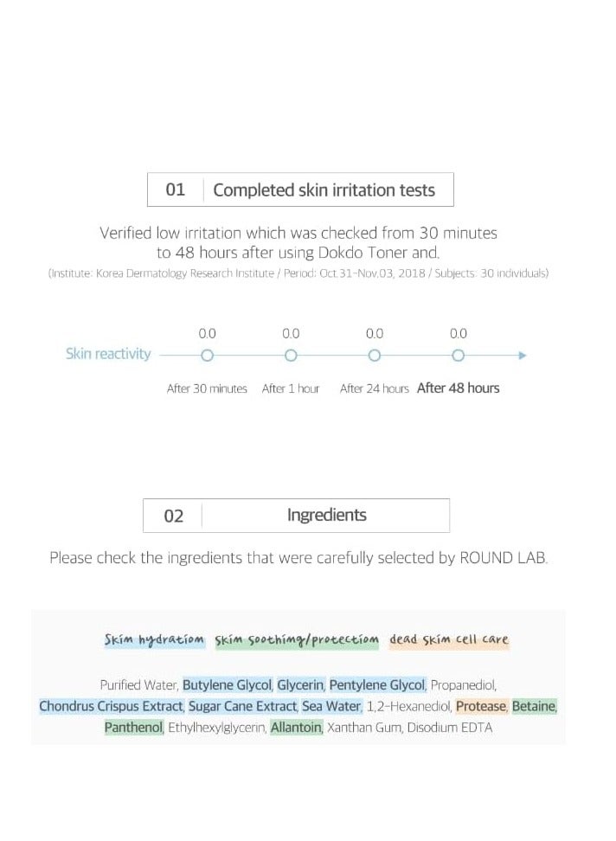Click the orange-highlighted Protease ingredient
Screen dimensions: 616x841
pos(480,706)
